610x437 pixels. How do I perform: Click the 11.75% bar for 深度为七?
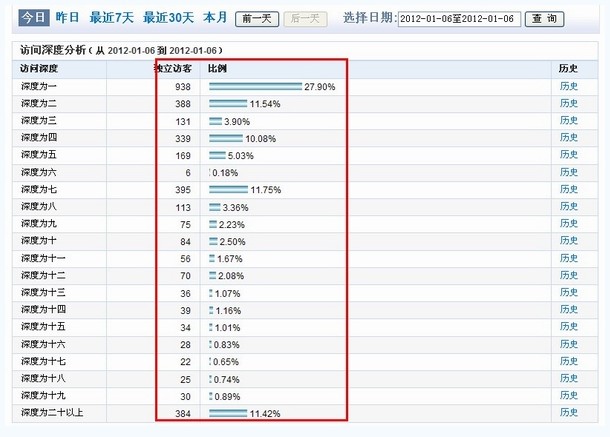[x=228, y=189]
